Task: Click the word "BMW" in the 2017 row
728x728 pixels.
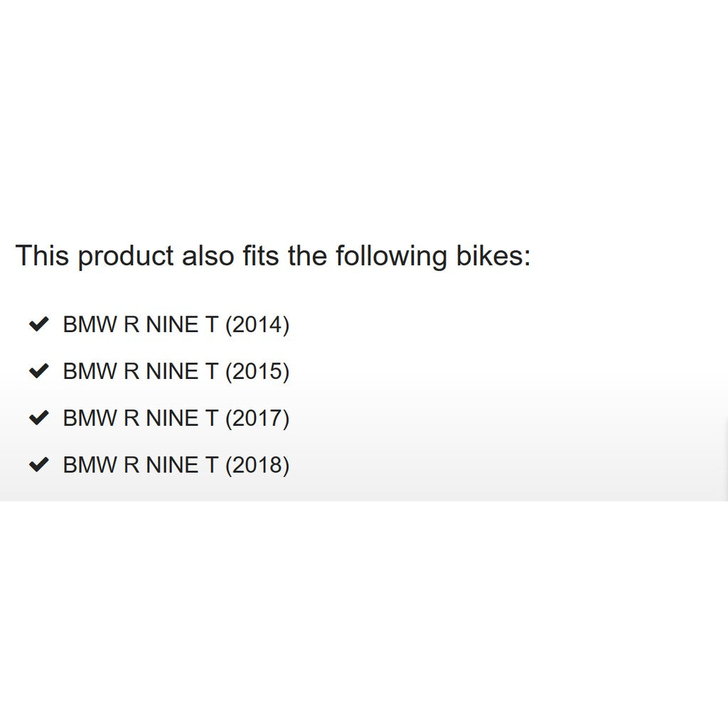Action: [89, 418]
